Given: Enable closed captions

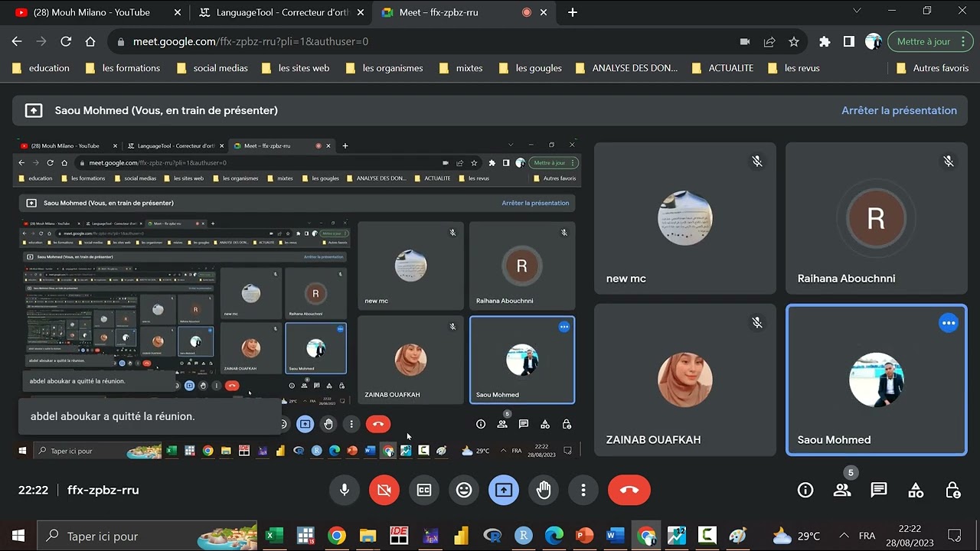Looking at the screenshot, I should point(424,490).
